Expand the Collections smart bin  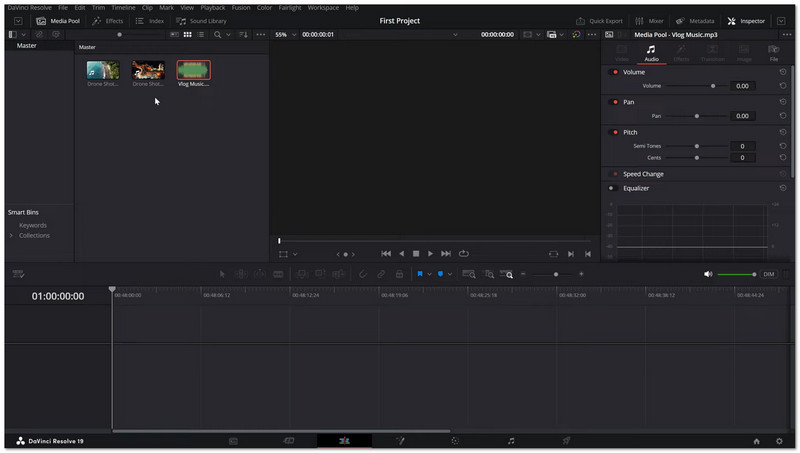11,236
